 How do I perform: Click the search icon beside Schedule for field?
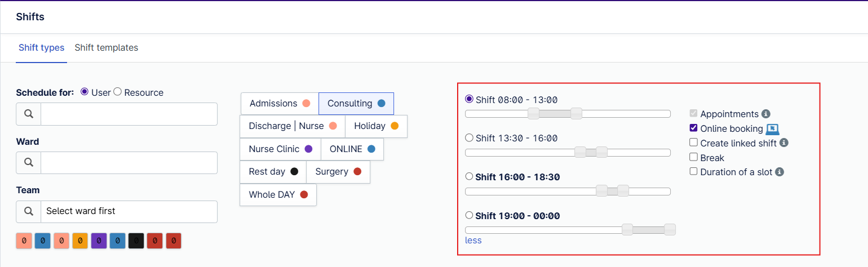tap(29, 114)
